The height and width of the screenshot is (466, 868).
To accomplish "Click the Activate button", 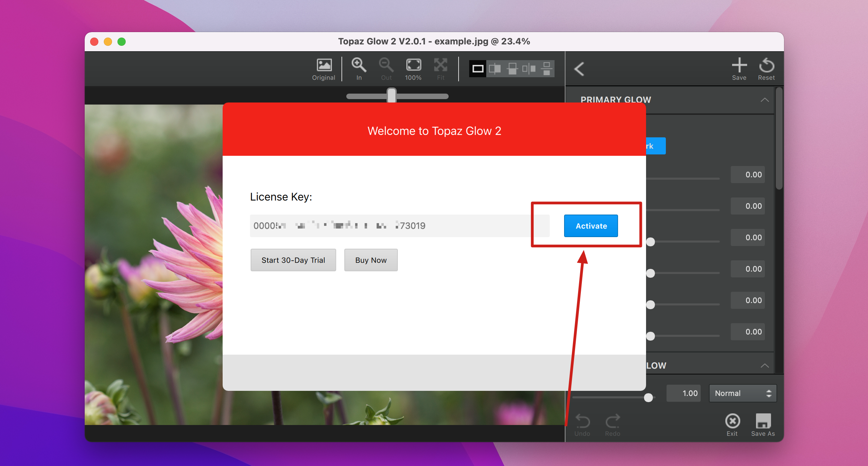I will (x=591, y=226).
